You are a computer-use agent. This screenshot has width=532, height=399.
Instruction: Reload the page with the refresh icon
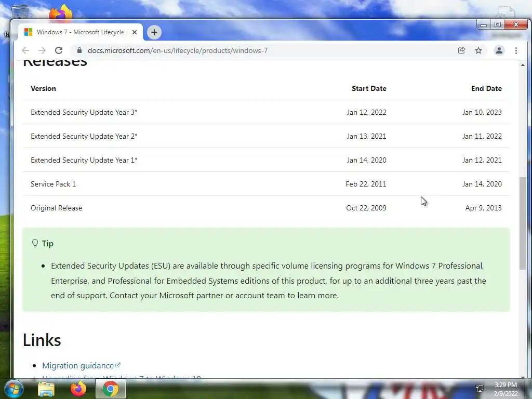coord(59,50)
